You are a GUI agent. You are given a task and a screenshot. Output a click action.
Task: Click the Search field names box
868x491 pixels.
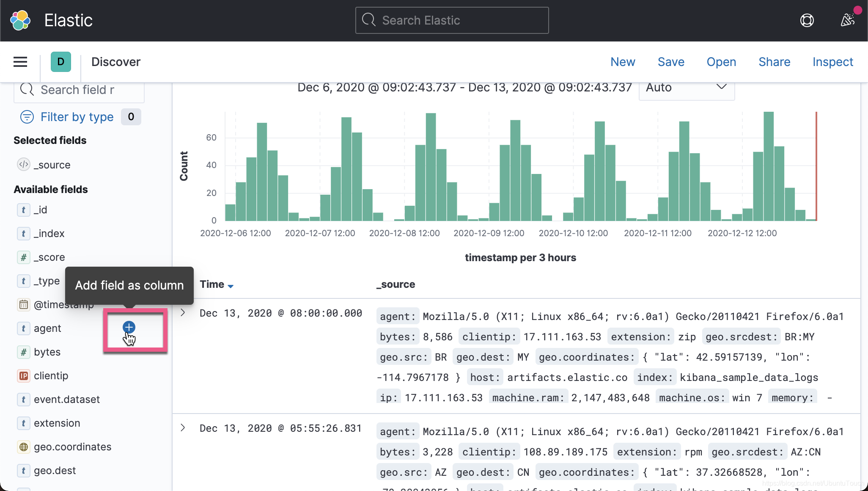(80, 90)
